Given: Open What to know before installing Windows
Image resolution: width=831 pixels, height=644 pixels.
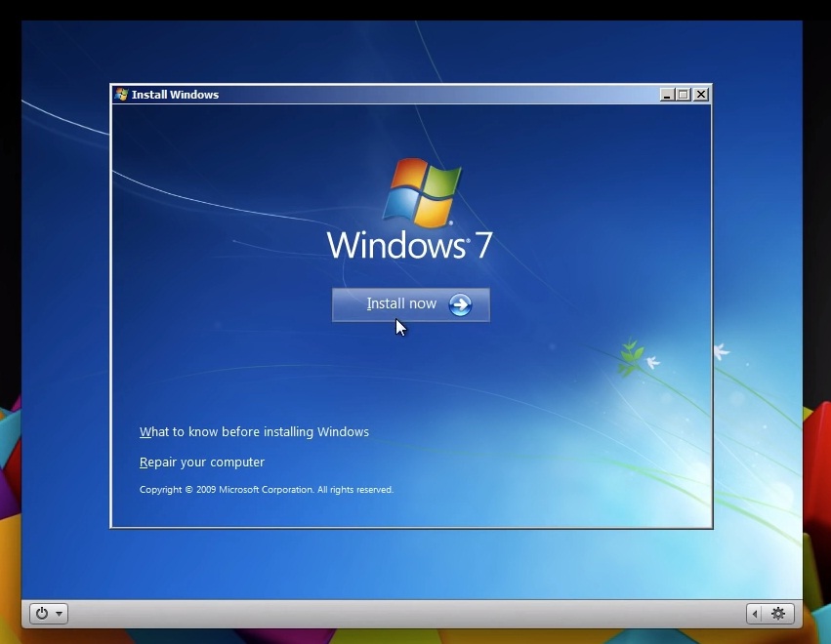Looking at the screenshot, I should click(x=254, y=432).
